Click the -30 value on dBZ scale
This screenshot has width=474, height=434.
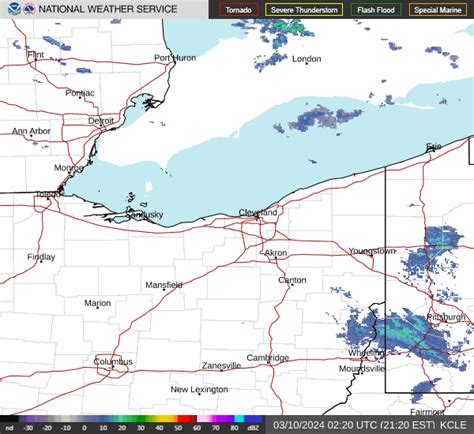[x=28, y=428]
